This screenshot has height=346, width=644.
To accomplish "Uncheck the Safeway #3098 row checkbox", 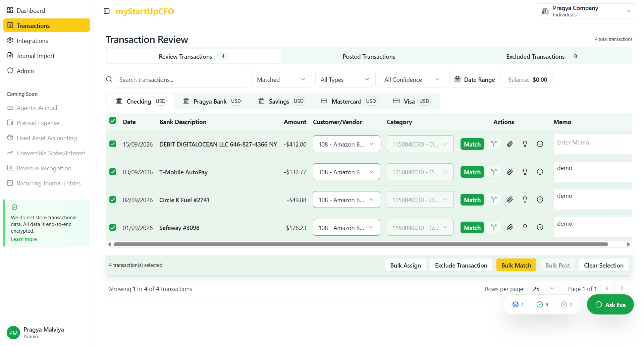I will [113, 228].
